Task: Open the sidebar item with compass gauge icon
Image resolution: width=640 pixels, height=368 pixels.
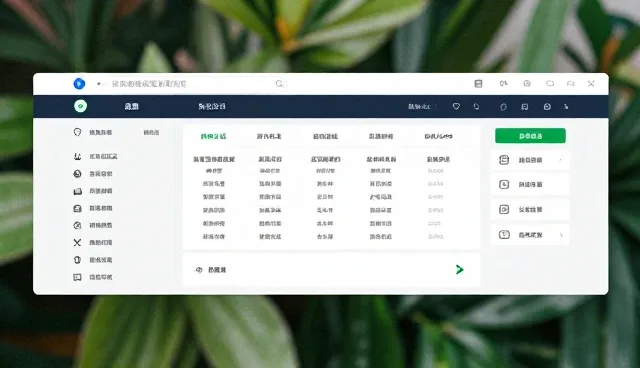Action: 93,225
